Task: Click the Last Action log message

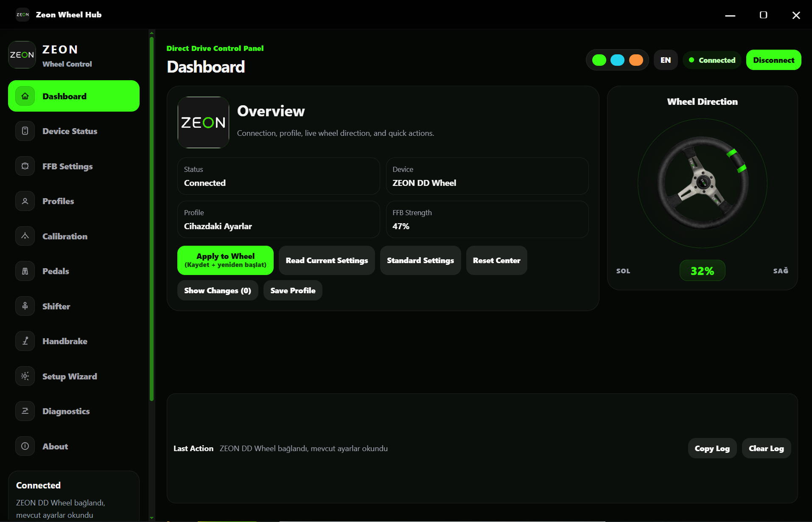Action: tap(304, 448)
